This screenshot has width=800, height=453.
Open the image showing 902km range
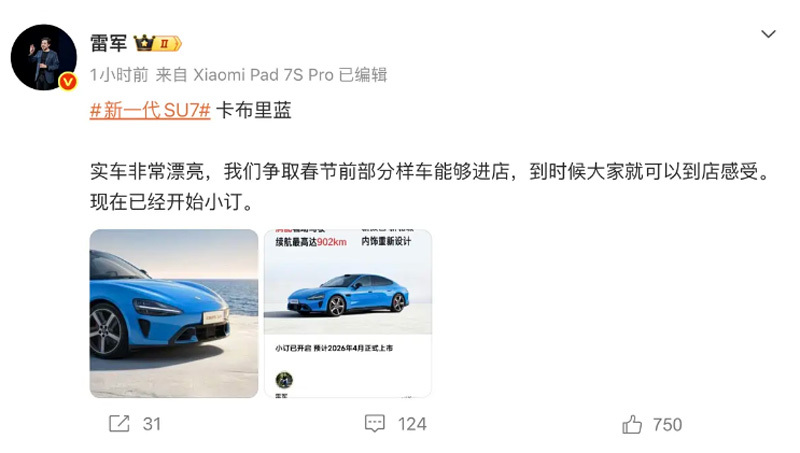point(348,313)
